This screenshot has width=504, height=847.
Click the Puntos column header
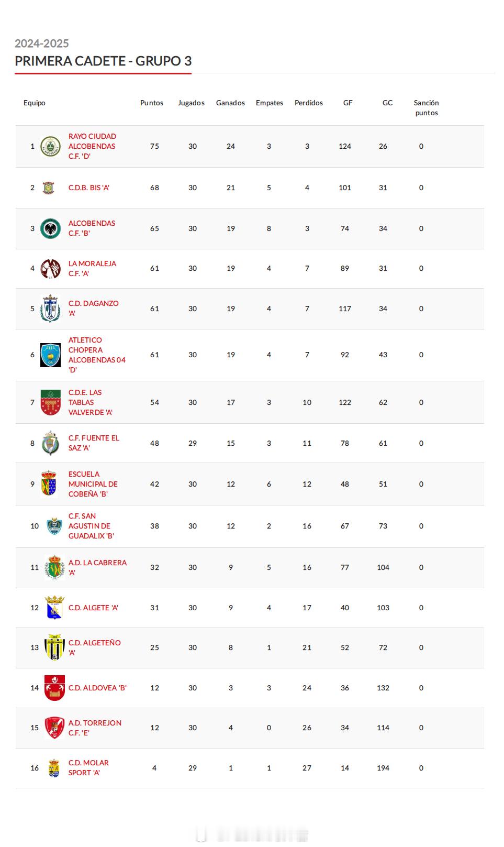pos(152,103)
